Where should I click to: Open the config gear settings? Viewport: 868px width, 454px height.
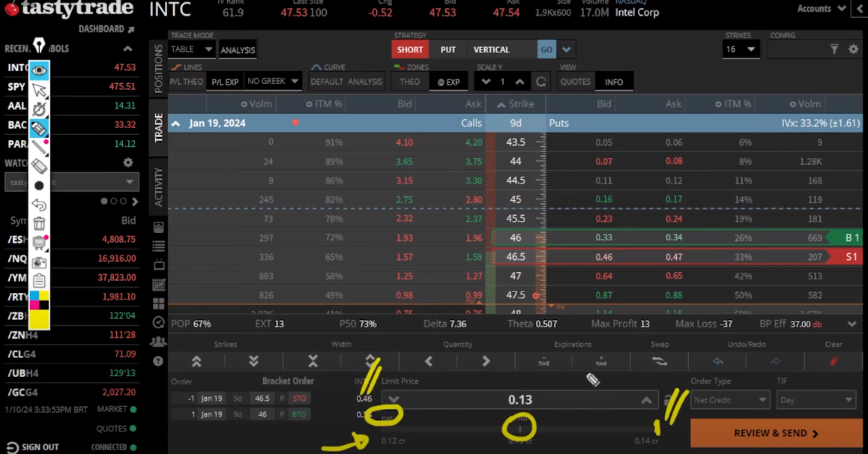(x=853, y=49)
